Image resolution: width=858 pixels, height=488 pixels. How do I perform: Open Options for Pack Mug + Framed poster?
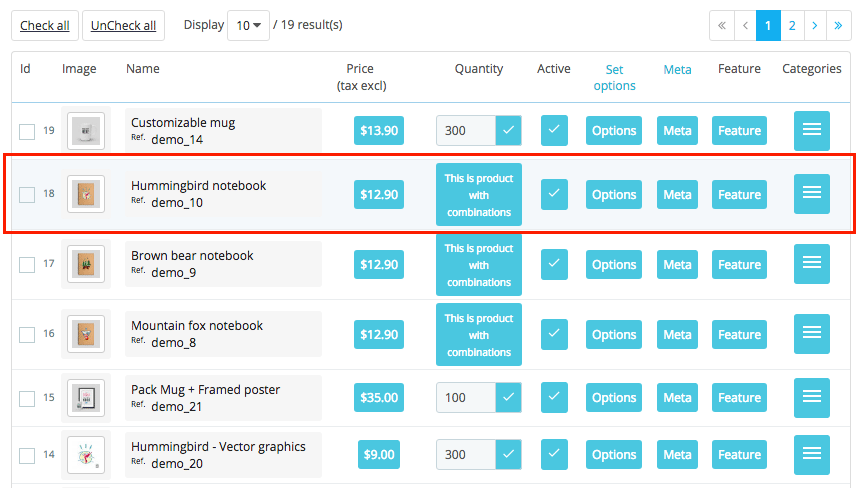click(613, 397)
